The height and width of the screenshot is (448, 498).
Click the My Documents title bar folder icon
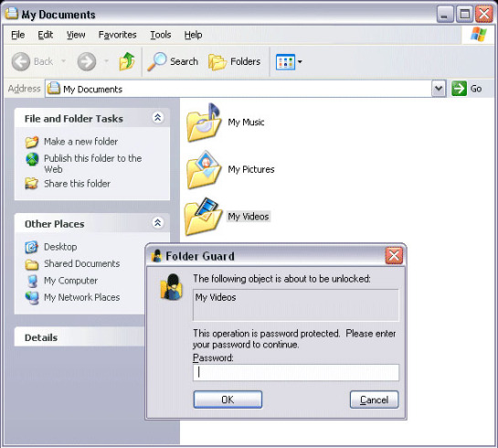click(12, 14)
